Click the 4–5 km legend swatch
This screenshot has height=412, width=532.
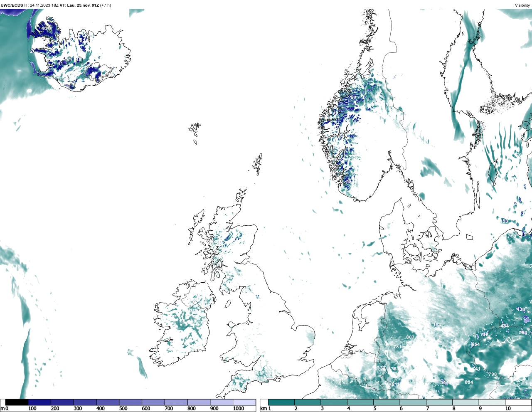pos(360,402)
